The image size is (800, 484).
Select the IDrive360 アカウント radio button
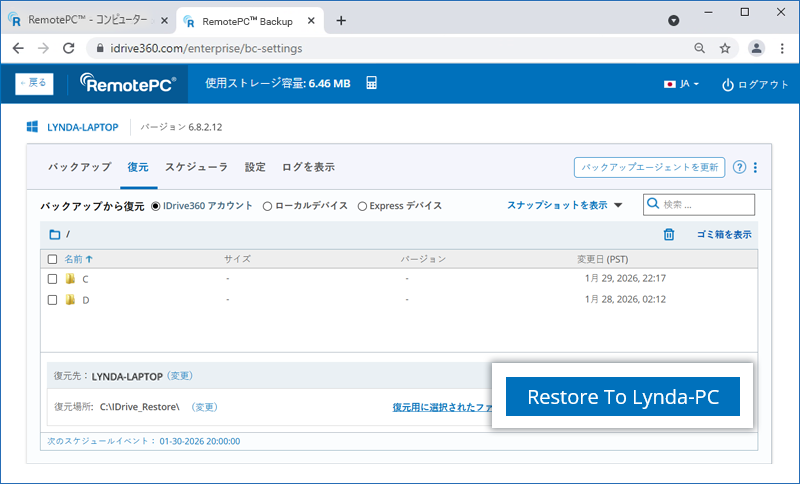pyautogui.click(x=156, y=206)
